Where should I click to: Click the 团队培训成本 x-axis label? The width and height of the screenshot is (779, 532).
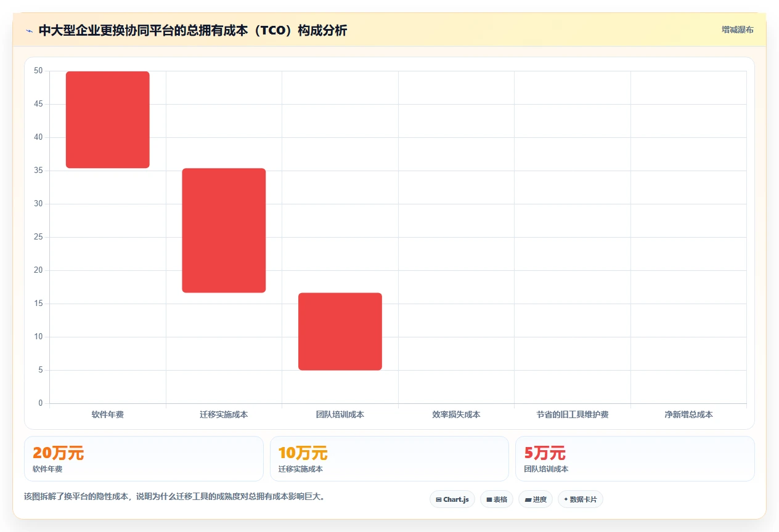(x=340, y=415)
